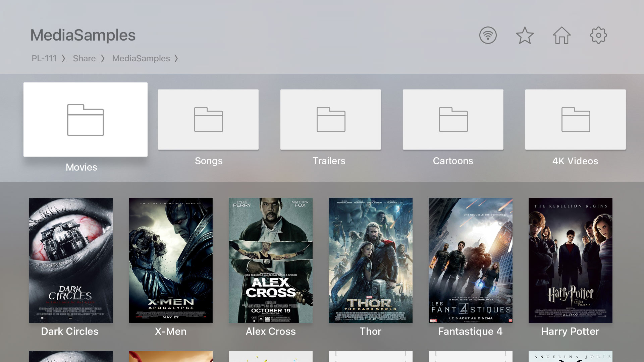The height and width of the screenshot is (362, 644).
Task: Go to home screen via house icon
Action: click(x=561, y=35)
